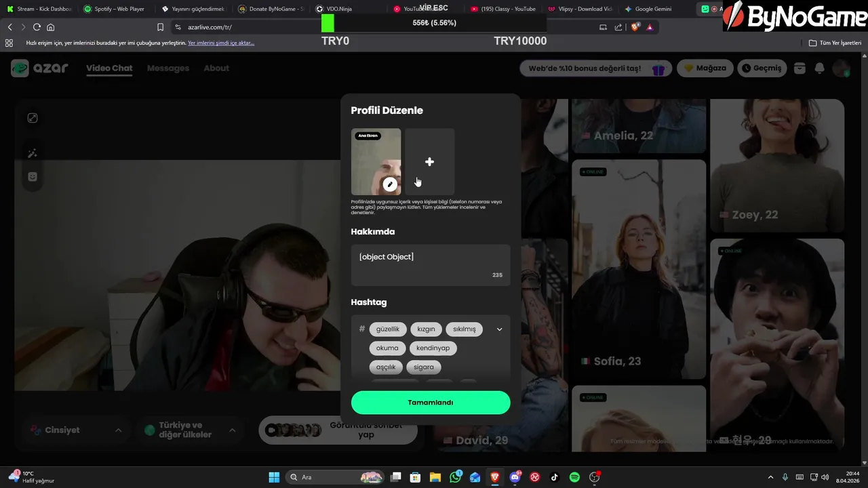Toggle the kendinyap hashtag chip
The image size is (868, 488).
point(433,348)
